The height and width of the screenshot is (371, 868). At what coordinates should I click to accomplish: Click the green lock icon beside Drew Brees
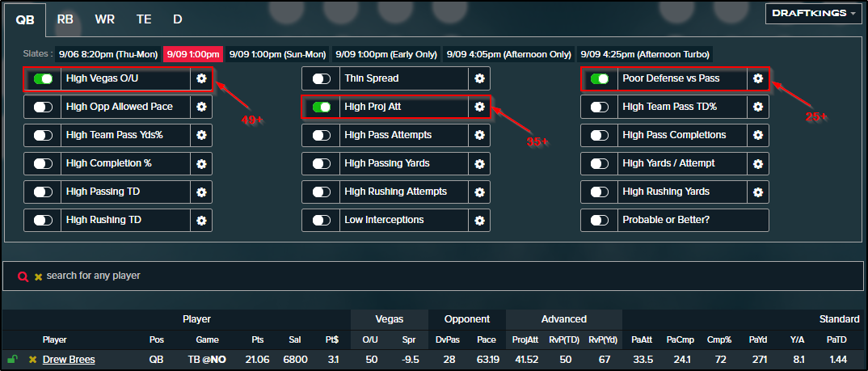[13, 360]
